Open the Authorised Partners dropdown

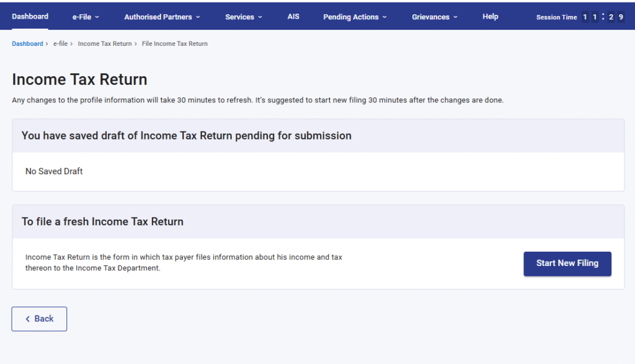coord(162,17)
